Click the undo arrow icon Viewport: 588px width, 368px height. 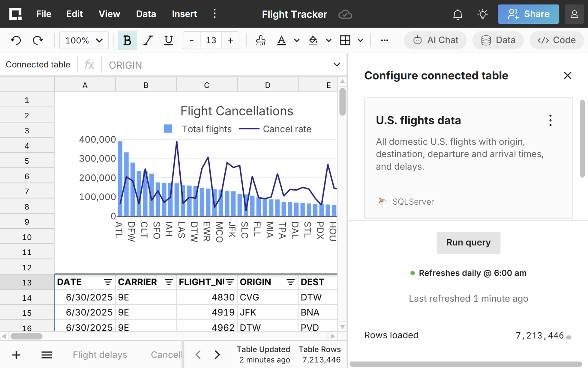(16, 40)
